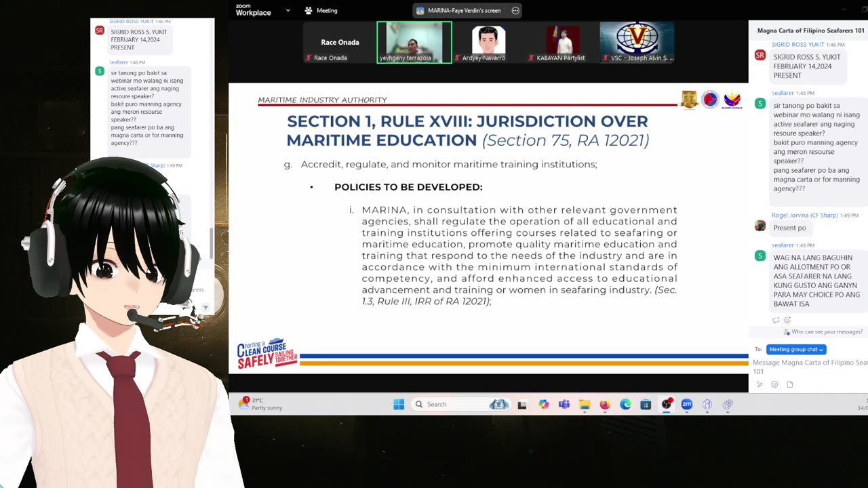Click SR avatar of Sigrid Ross Yukit in chat
The height and width of the screenshot is (488, 868).
[759, 55]
